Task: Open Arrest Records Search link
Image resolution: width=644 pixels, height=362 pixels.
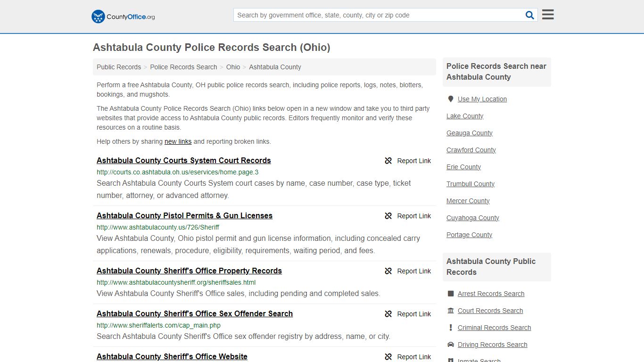Action: [x=491, y=294]
